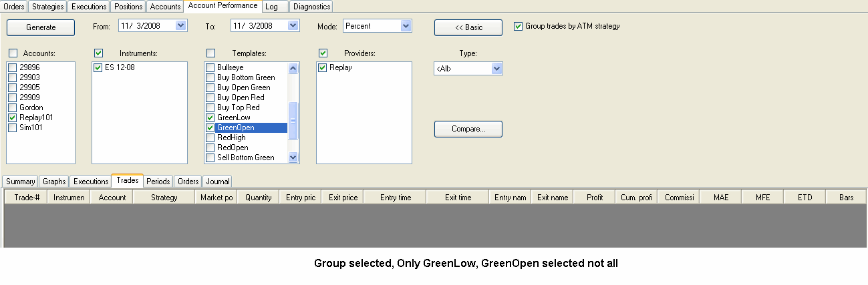Click the Compare... button
868x285 pixels.
[468, 129]
